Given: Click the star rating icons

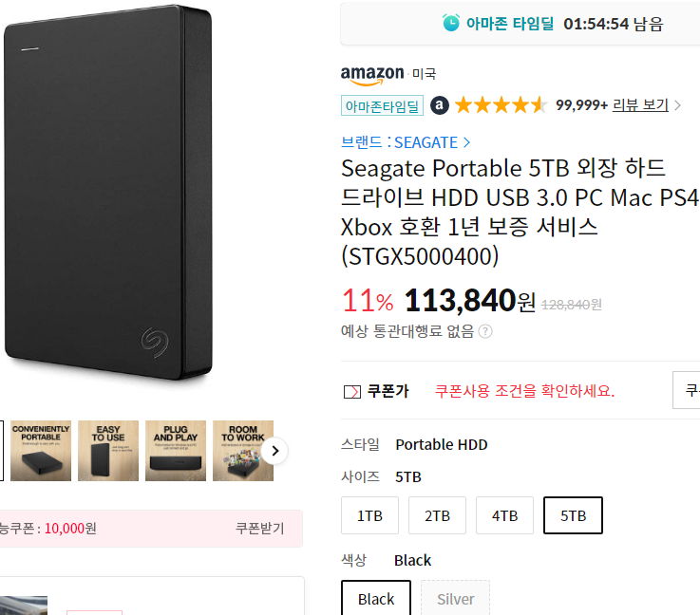Looking at the screenshot, I should [501, 105].
